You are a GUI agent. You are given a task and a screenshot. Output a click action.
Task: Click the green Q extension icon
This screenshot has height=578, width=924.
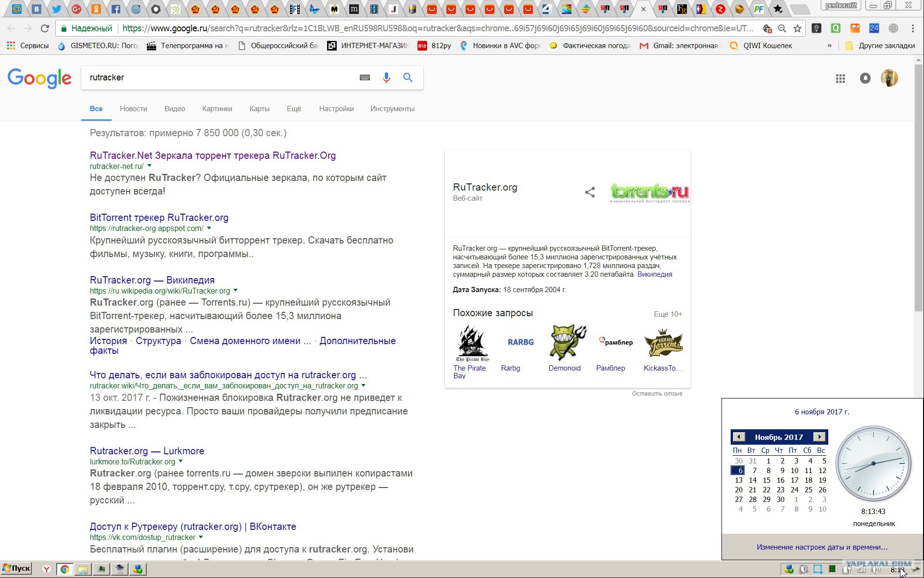coord(835,28)
